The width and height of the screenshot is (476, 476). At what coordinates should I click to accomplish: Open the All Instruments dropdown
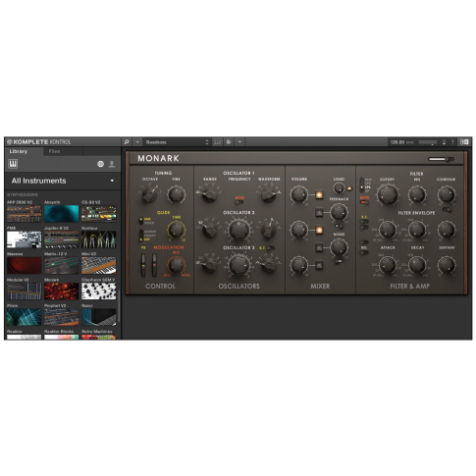click(x=63, y=181)
